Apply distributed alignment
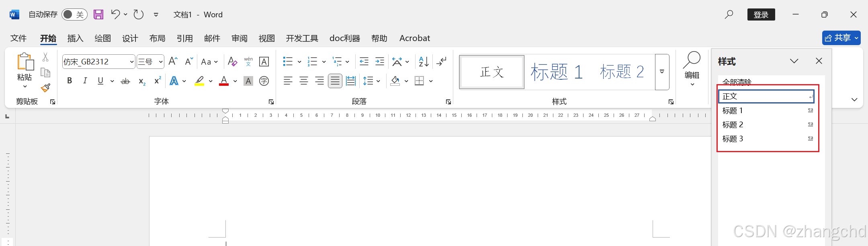Viewport: 868px width, 246px height. (351, 81)
